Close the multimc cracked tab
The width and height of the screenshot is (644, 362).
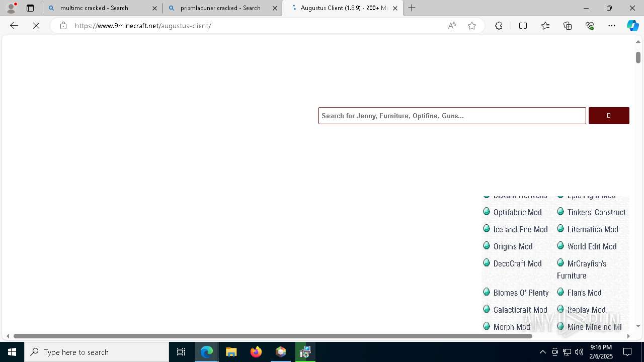(154, 8)
